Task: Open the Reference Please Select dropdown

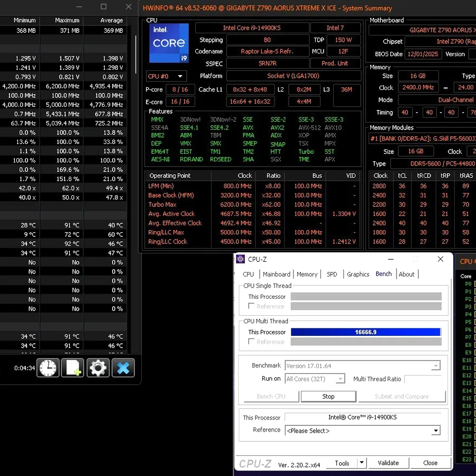Action: 362,431
